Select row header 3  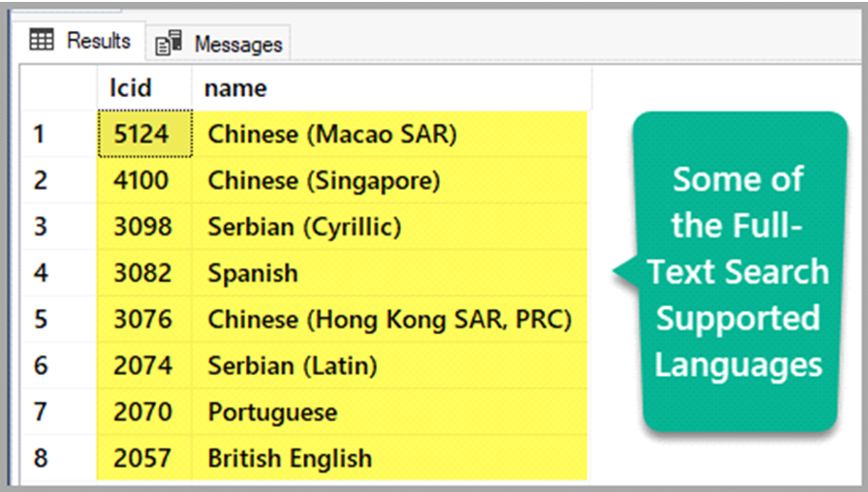pyautogui.click(x=60, y=227)
